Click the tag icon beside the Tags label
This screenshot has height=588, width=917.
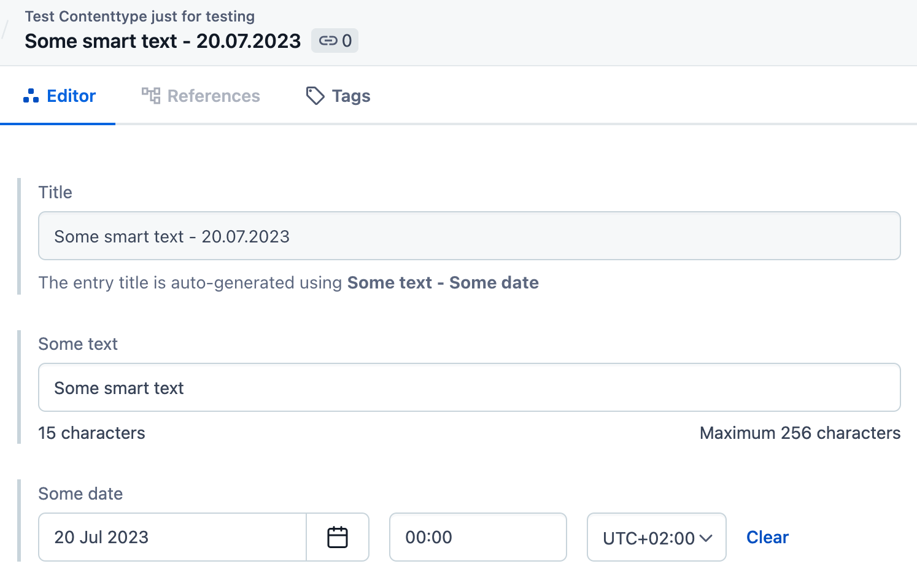tap(315, 96)
